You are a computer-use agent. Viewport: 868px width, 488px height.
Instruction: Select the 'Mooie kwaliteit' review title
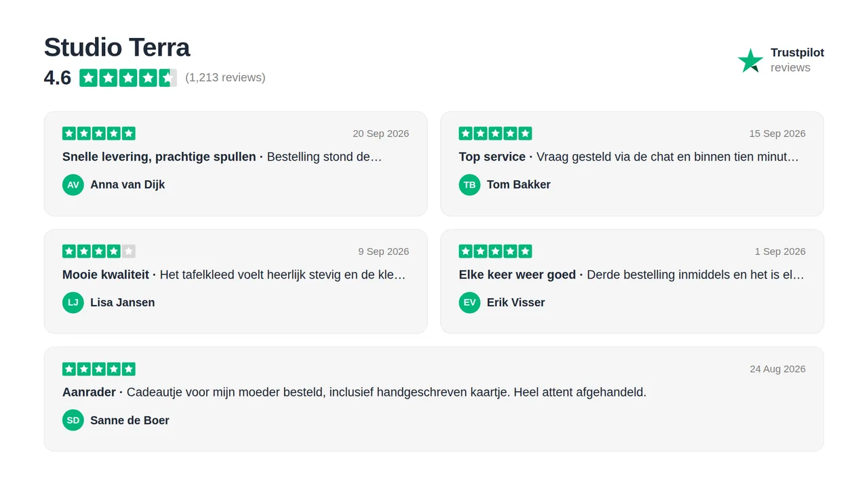coord(106,274)
